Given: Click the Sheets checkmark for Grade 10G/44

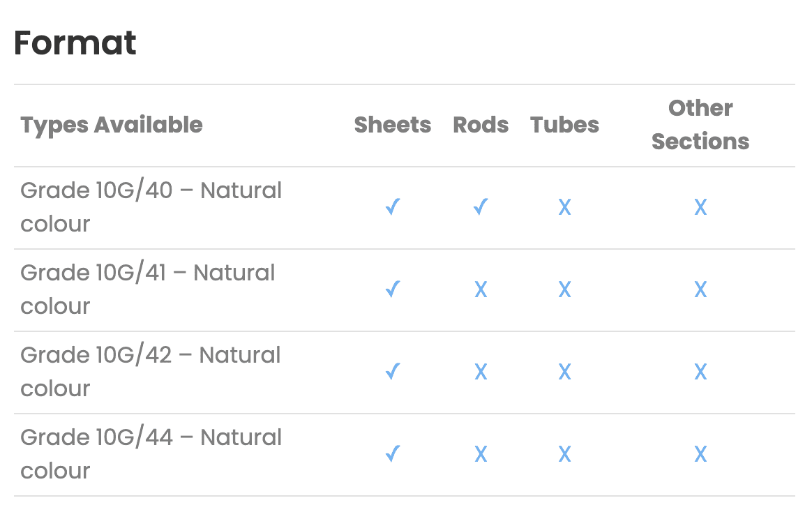Looking at the screenshot, I should pyautogui.click(x=393, y=453).
